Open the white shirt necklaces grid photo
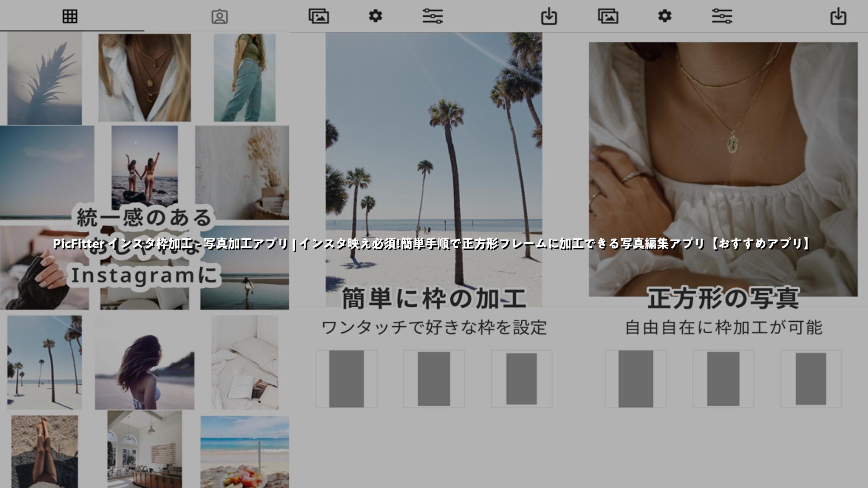This screenshot has height=488, width=868. [x=145, y=78]
